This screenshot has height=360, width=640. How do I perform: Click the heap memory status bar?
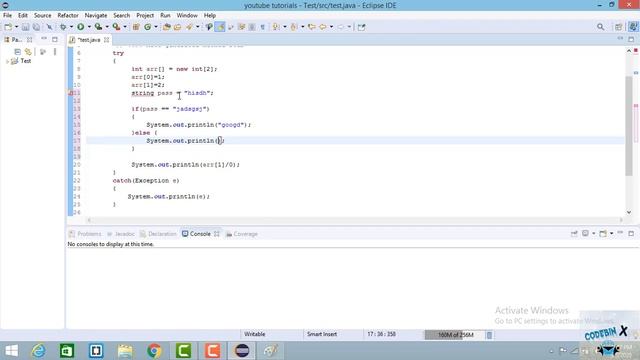click(455, 335)
